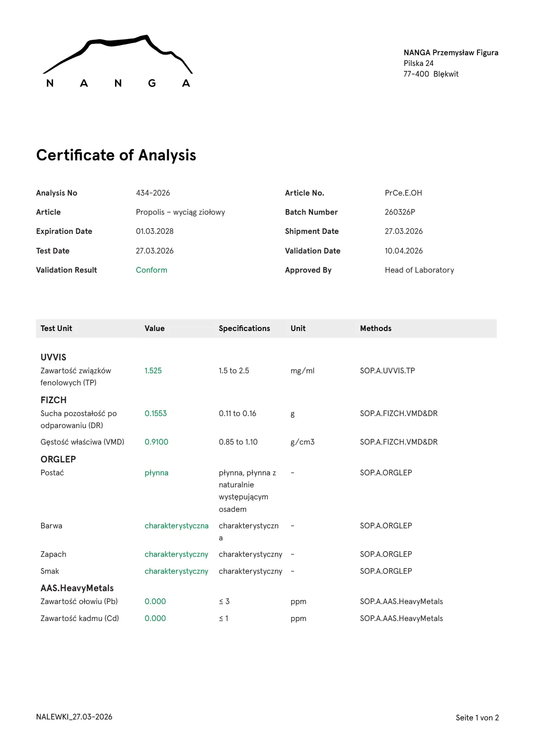
Task: Click lead specification "≤ 3"
Action: (224, 601)
